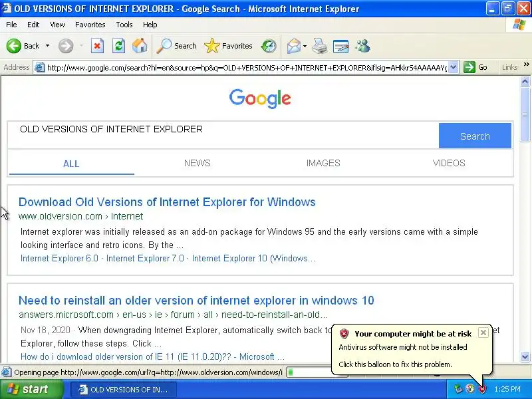
Task: Click www.oldversion.com › Internet URL text
Action: [80, 217]
